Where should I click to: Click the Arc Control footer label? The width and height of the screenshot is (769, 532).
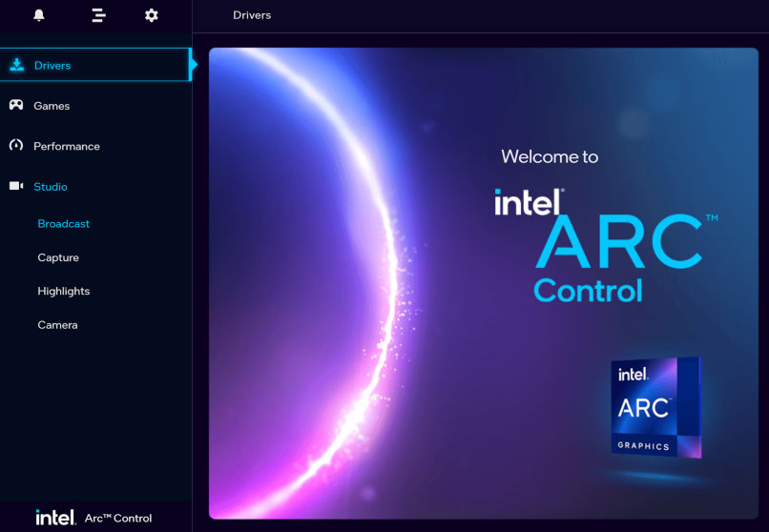click(x=118, y=519)
